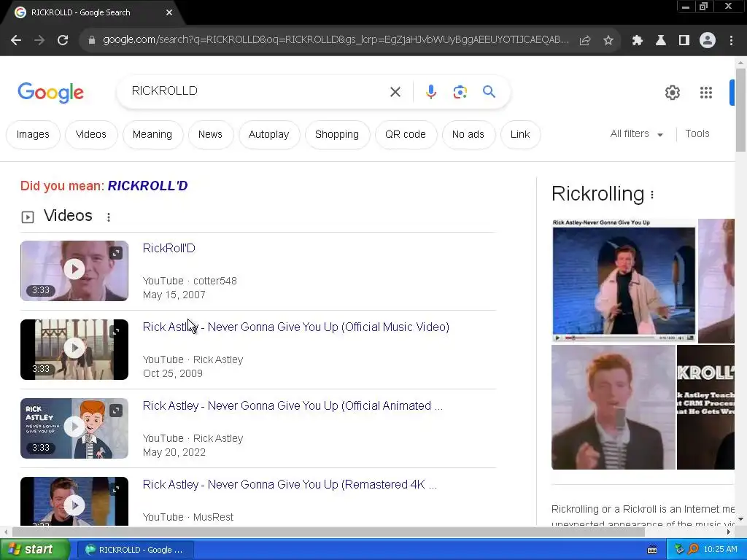
Task: Open Google quick settings gear
Action: click(x=672, y=93)
